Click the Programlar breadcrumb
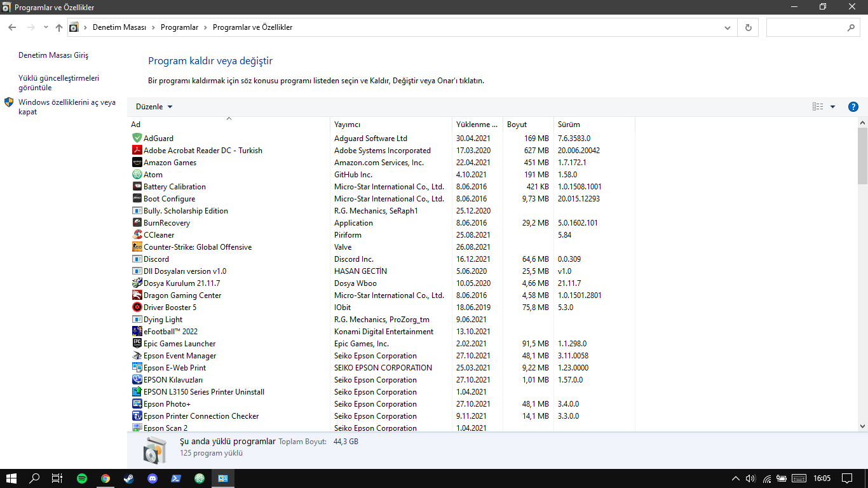 pos(179,28)
